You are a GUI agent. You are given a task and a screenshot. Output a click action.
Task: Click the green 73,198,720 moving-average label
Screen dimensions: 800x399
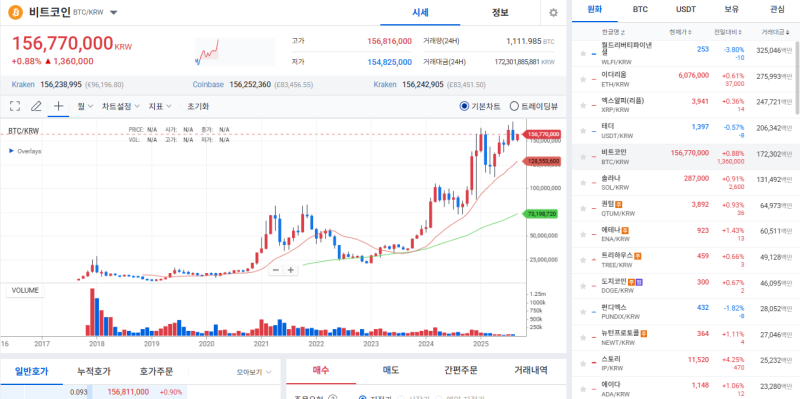[541, 214]
